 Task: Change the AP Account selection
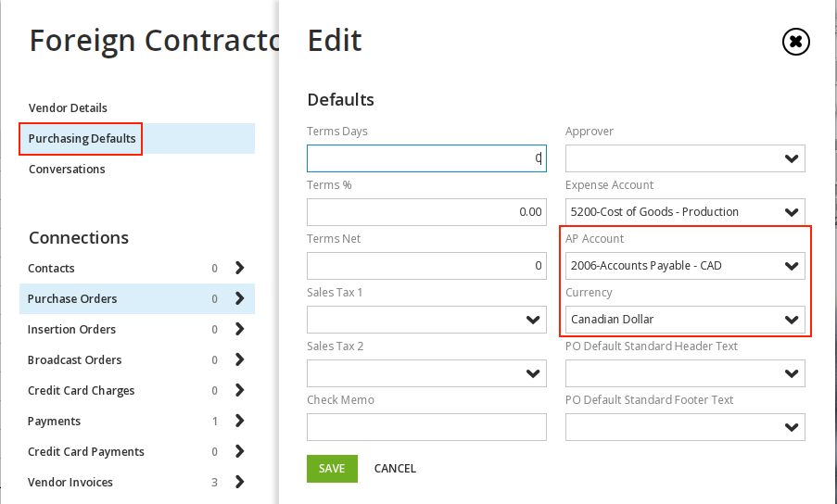pyautogui.click(x=685, y=266)
